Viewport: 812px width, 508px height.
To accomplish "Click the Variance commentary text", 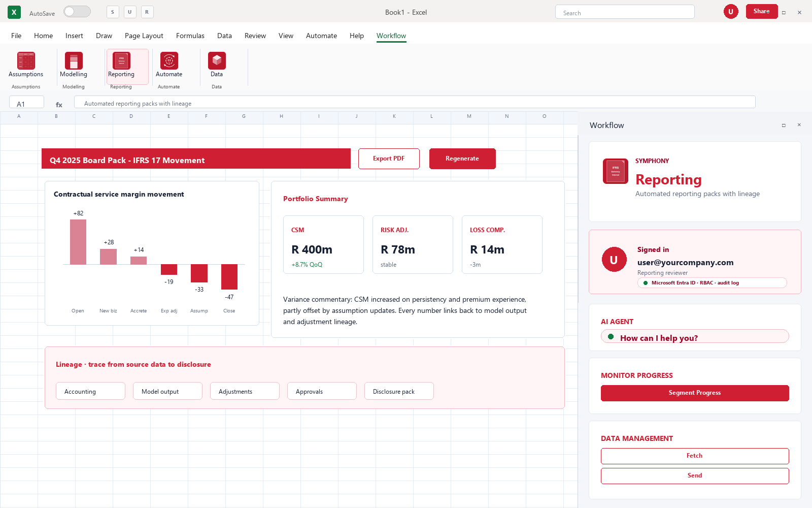I will (x=405, y=310).
